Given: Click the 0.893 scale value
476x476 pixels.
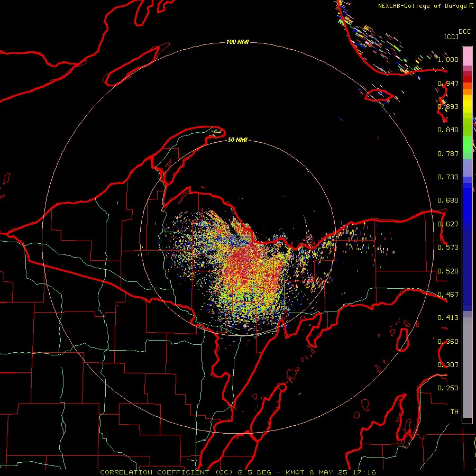Looking at the screenshot, I should [x=448, y=106].
